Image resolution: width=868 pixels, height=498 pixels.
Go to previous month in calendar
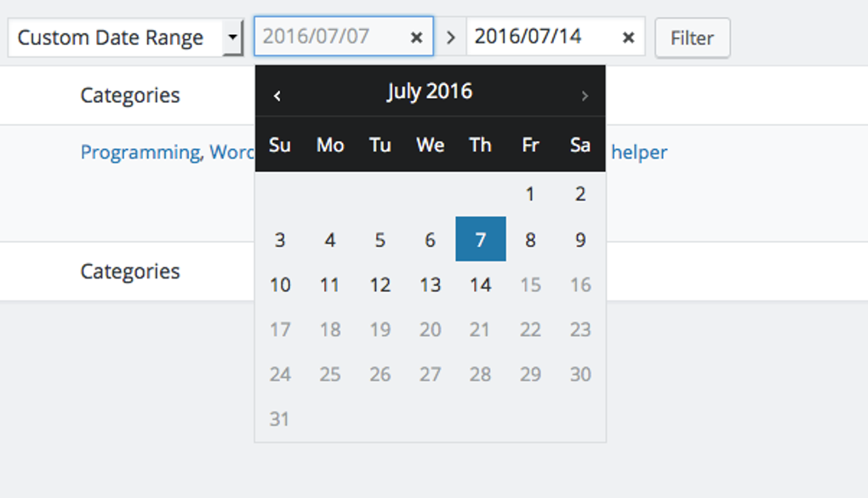pyautogui.click(x=277, y=95)
